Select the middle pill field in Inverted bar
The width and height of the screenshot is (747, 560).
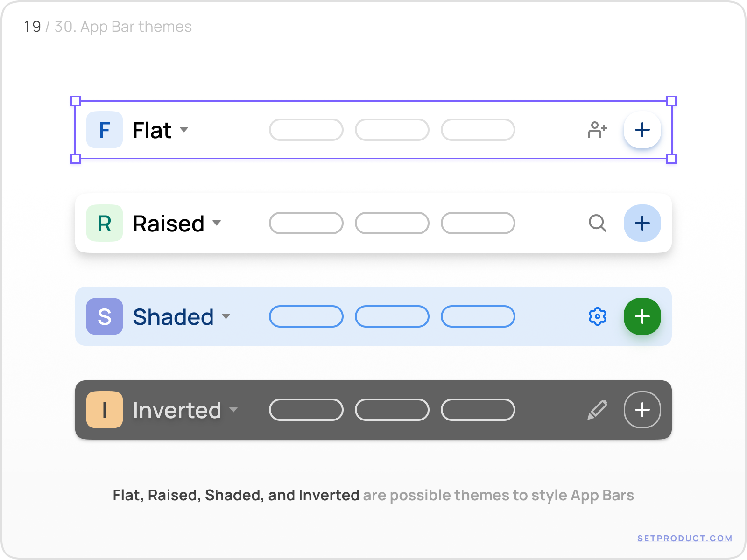pyautogui.click(x=392, y=409)
